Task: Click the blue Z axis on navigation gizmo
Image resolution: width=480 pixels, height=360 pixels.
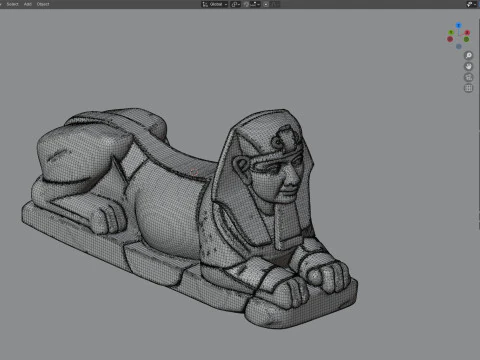Action: coord(459,25)
